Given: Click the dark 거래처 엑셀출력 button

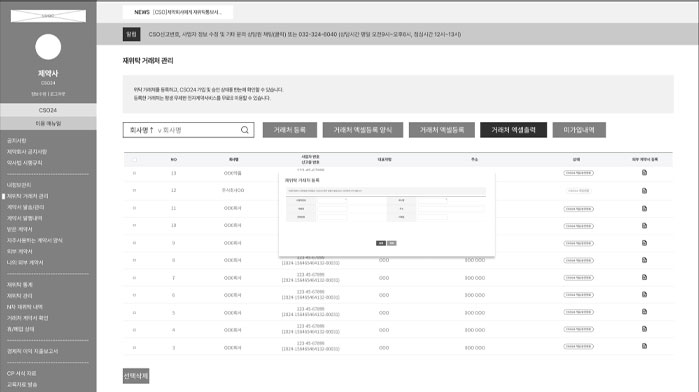Looking at the screenshot, I should pyautogui.click(x=514, y=130).
